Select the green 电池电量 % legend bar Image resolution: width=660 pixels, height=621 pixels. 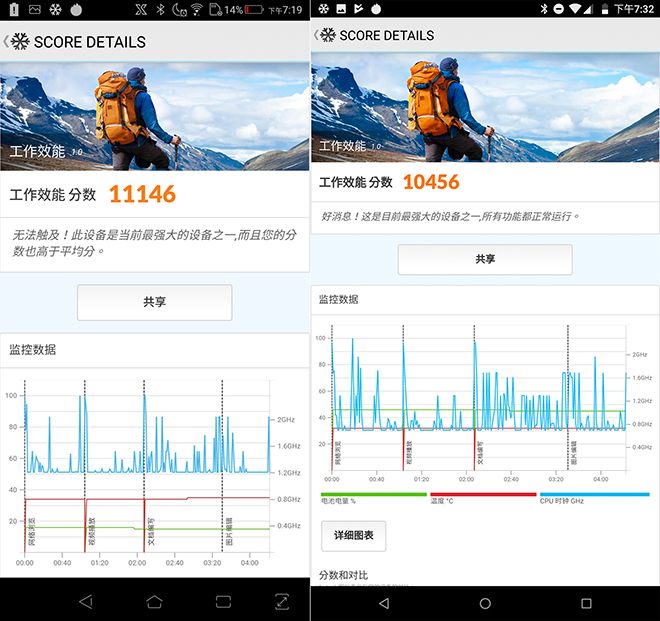(373, 495)
